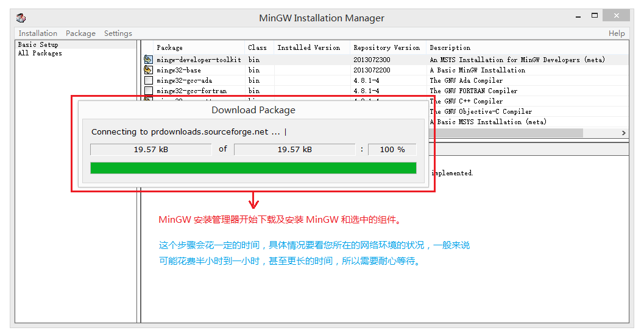Screen dimensions: 644x336
Task: Open the Settings menu
Action: (x=118, y=33)
